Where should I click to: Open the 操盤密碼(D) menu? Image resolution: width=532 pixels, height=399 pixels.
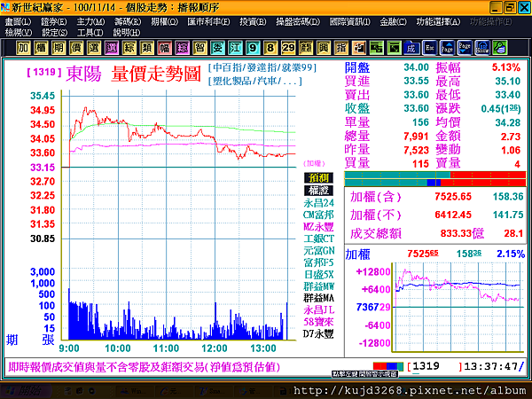[x=298, y=21]
